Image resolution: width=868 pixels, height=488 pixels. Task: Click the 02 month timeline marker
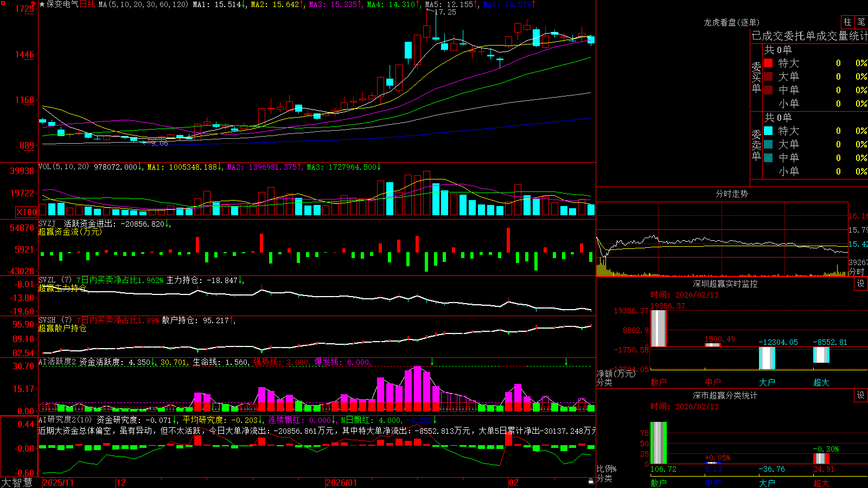click(x=513, y=483)
